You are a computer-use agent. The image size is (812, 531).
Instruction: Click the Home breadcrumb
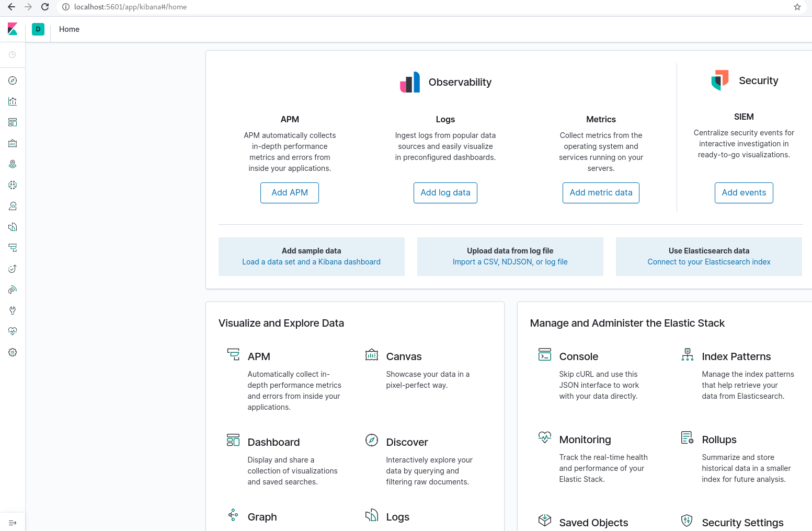pyautogui.click(x=69, y=29)
